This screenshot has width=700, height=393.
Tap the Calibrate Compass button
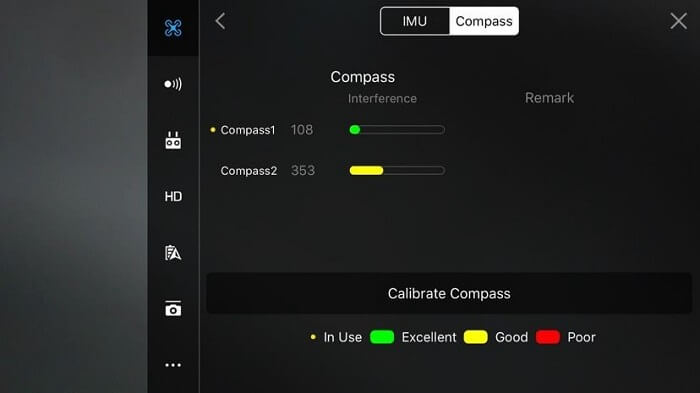(x=449, y=293)
